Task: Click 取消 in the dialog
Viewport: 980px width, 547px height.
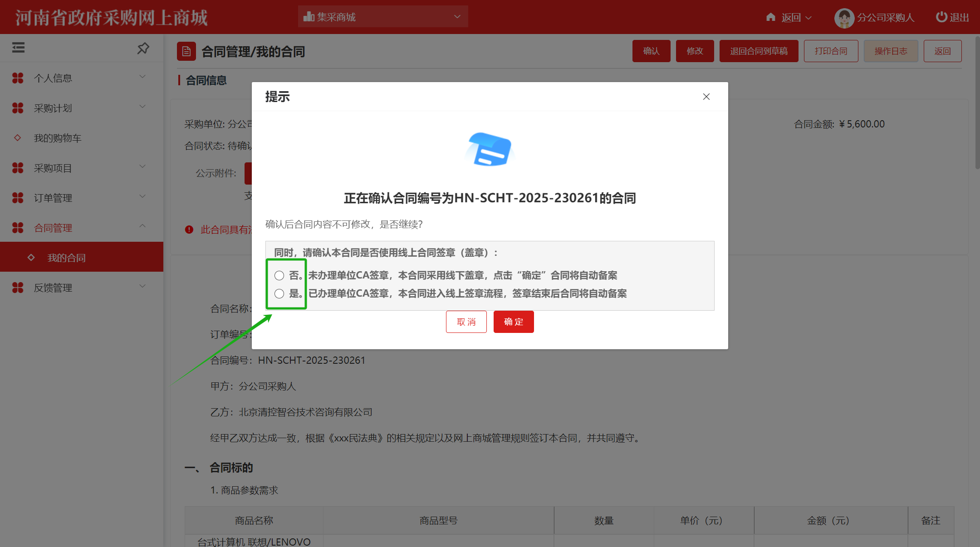Action: pyautogui.click(x=466, y=322)
